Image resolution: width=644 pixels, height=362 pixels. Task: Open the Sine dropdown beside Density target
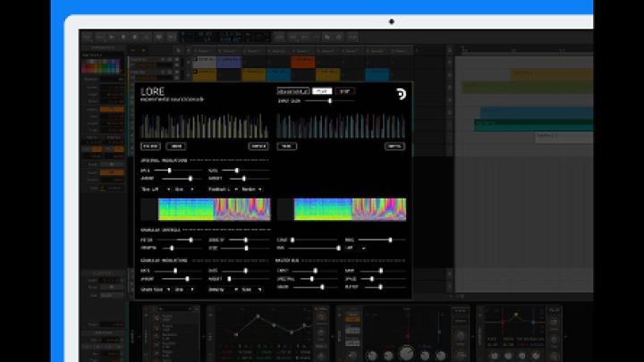251,290
